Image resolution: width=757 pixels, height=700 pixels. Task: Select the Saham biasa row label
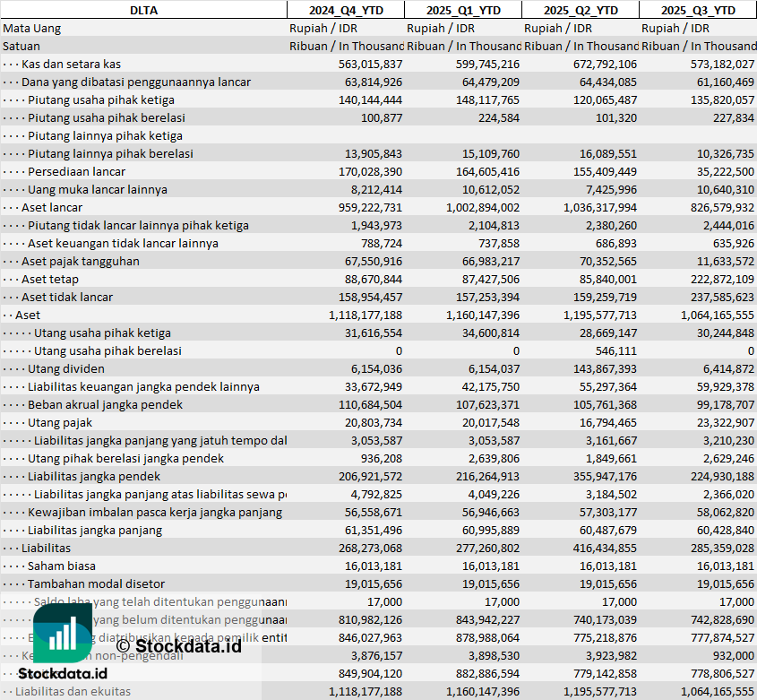pyautogui.click(x=62, y=566)
